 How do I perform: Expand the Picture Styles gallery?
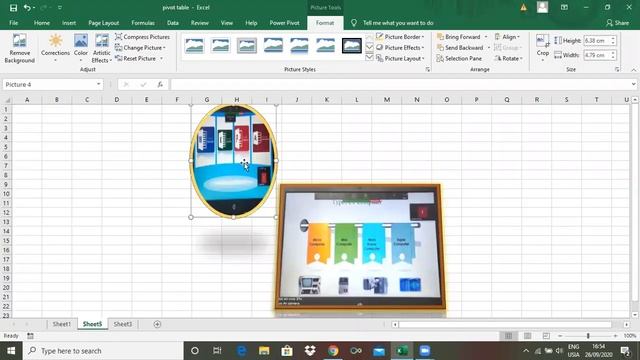(369, 58)
